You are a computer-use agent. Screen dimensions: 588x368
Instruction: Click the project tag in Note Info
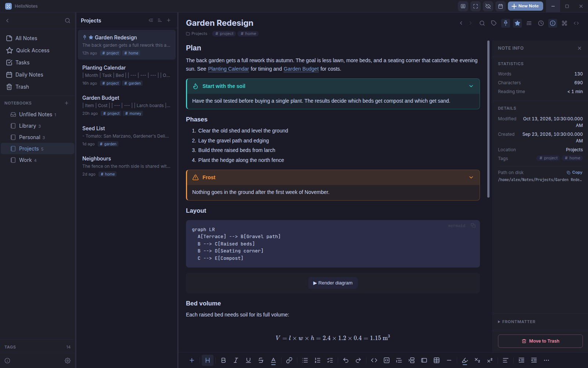tap(548, 158)
